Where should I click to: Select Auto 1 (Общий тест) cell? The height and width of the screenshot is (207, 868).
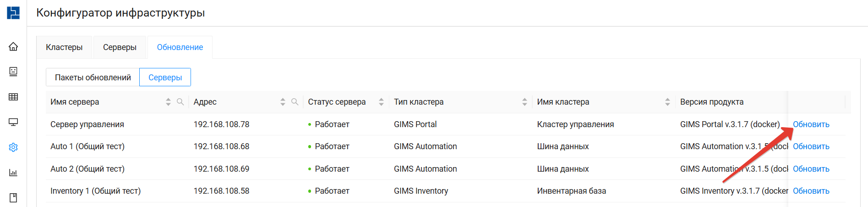[87, 146]
